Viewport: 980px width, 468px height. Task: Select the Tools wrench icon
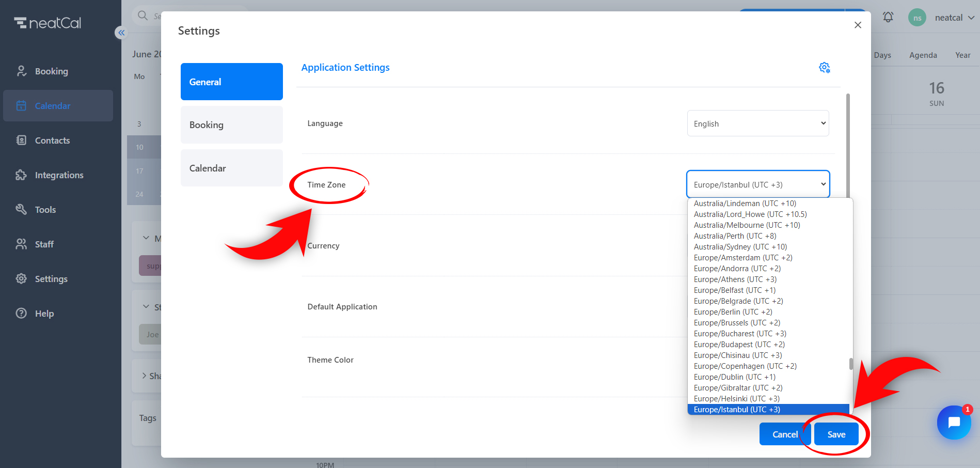click(21, 210)
